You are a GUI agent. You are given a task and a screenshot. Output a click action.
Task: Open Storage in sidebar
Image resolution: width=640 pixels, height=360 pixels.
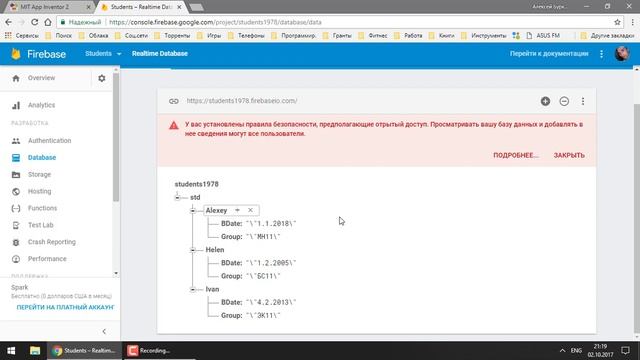39,175
